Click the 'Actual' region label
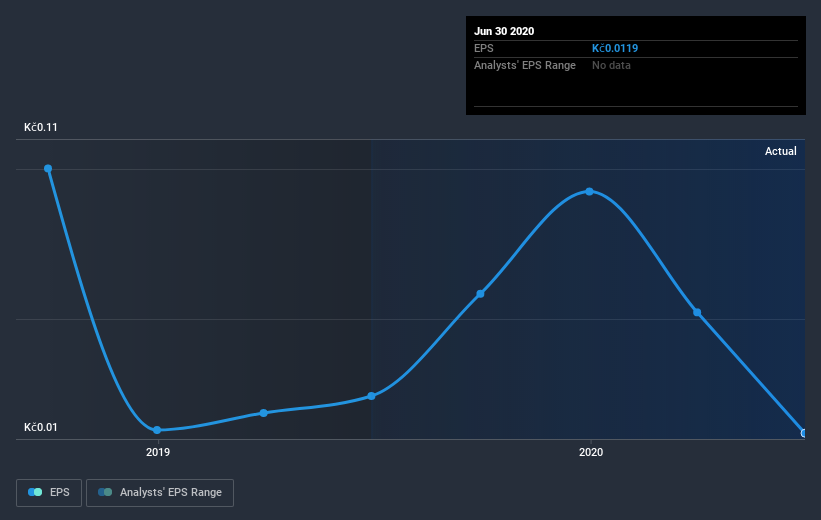Viewport: 821px width, 520px height. (781, 151)
